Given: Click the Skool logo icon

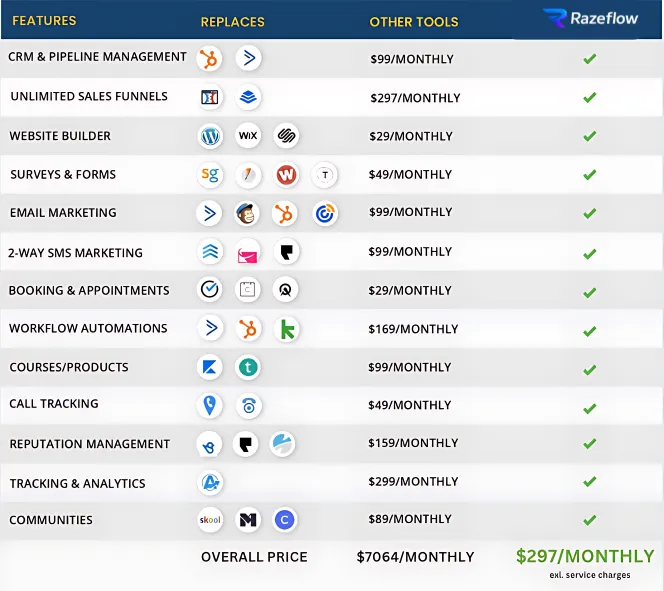Looking at the screenshot, I should coord(210,520).
